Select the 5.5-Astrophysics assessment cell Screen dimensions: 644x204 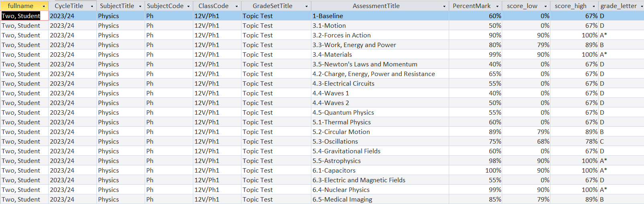337,161
